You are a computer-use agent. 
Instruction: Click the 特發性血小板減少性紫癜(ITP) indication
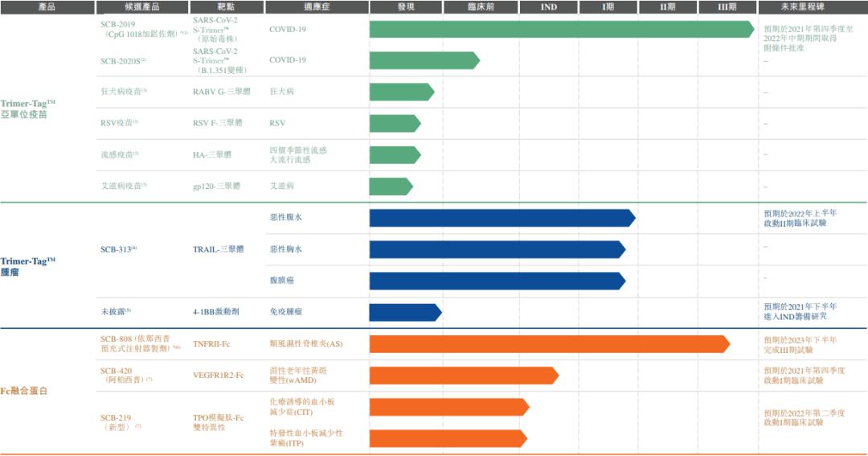(306, 438)
